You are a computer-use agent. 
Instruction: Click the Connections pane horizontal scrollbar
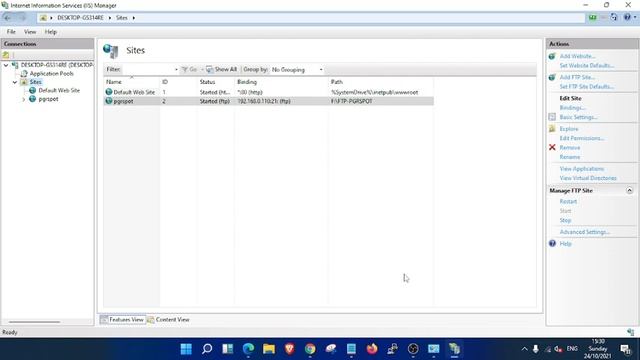click(x=34, y=322)
